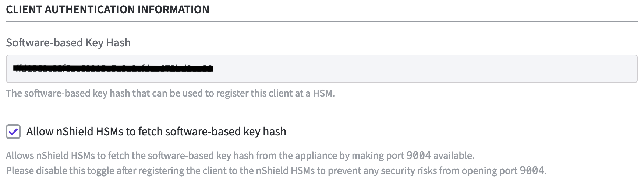Click the redacted hash value in the field
Viewport: 644px width, 188px height.
coord(113,69)
